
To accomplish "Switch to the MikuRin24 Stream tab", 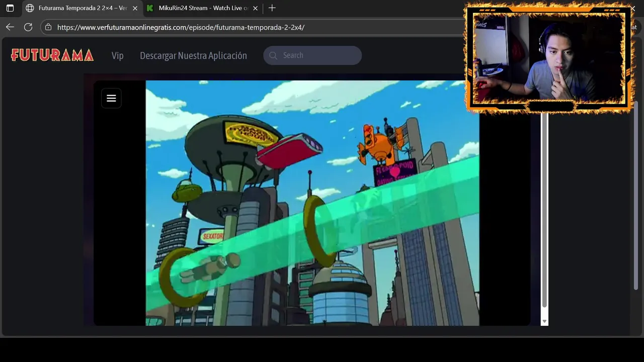I will coord(203,8).
